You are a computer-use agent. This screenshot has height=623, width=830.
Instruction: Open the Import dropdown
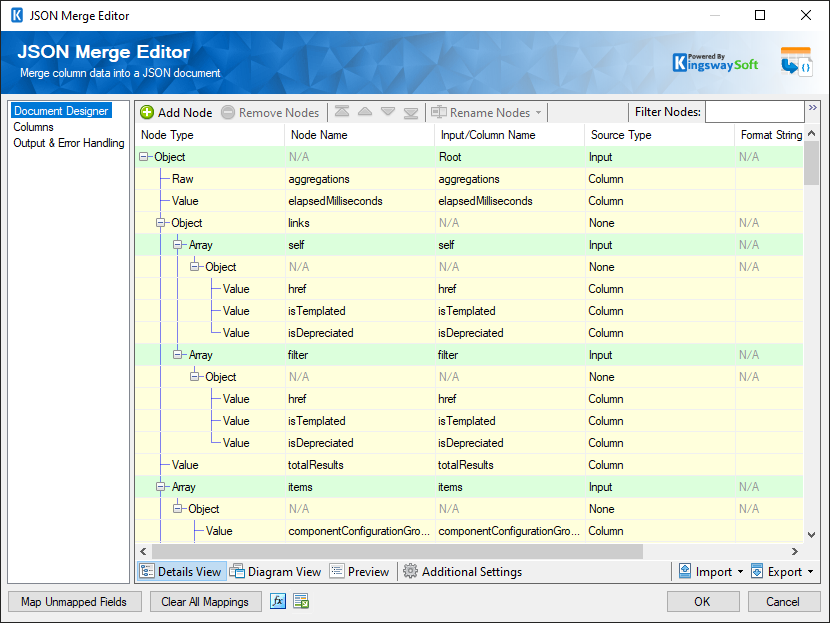(x=711, y=572)
